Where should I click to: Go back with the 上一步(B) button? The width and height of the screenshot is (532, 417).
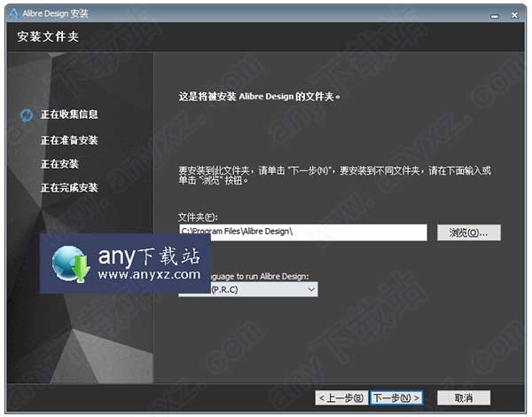[341, 397]
